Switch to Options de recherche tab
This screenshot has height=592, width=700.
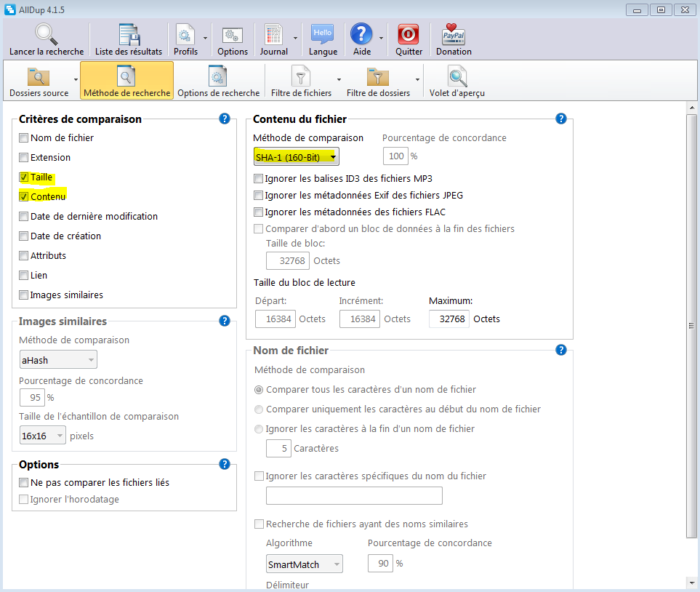(218, 80)
